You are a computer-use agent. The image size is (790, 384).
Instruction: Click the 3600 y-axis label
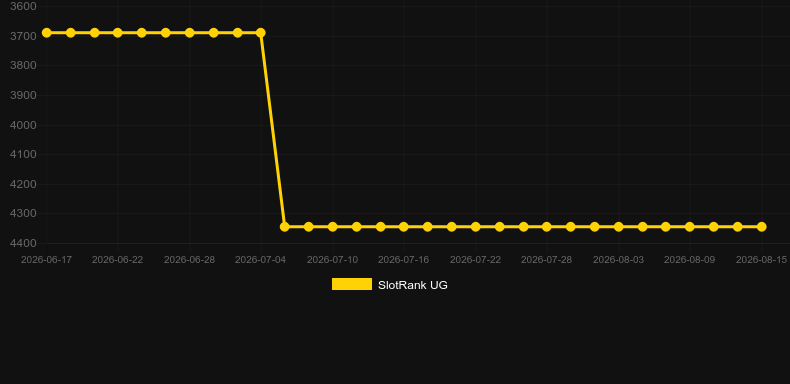coord(23,7)
